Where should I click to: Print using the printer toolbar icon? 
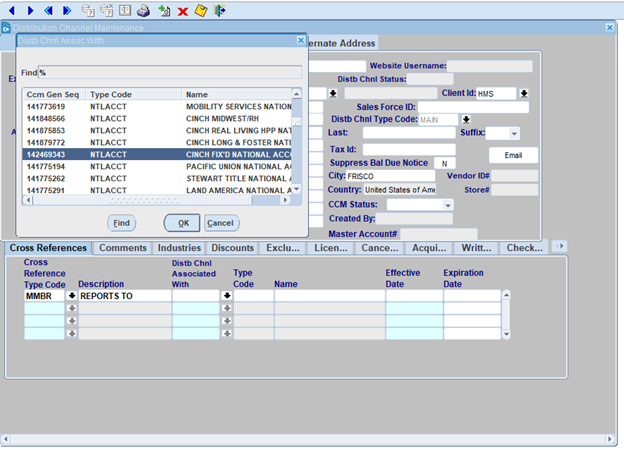click(x=143, y=11)
